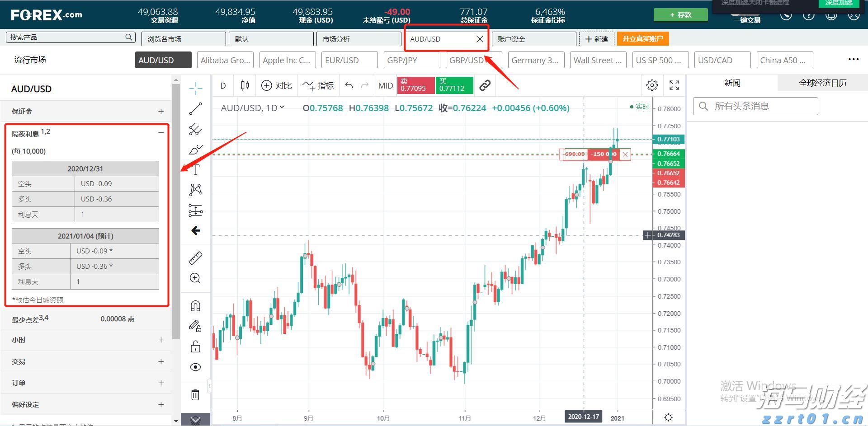Expand the 保证金 section
Viewport: 868px width, 426px height.
click(x=161, y=111)
